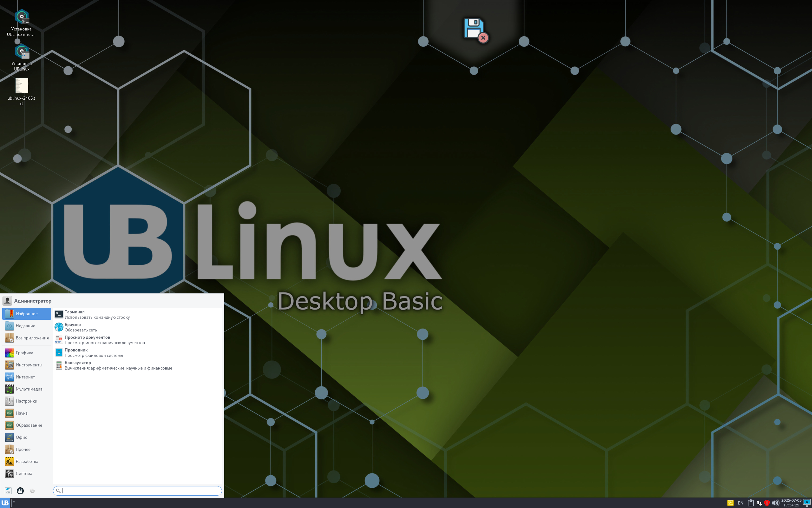Screen dimensions: 812x508
Task: Open the Прочее category
Action: [27, 449]
